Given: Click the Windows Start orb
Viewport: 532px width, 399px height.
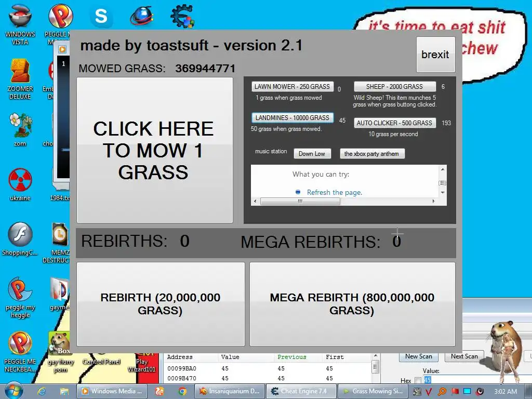Looking at the screenshot, I should click(14, 391).
